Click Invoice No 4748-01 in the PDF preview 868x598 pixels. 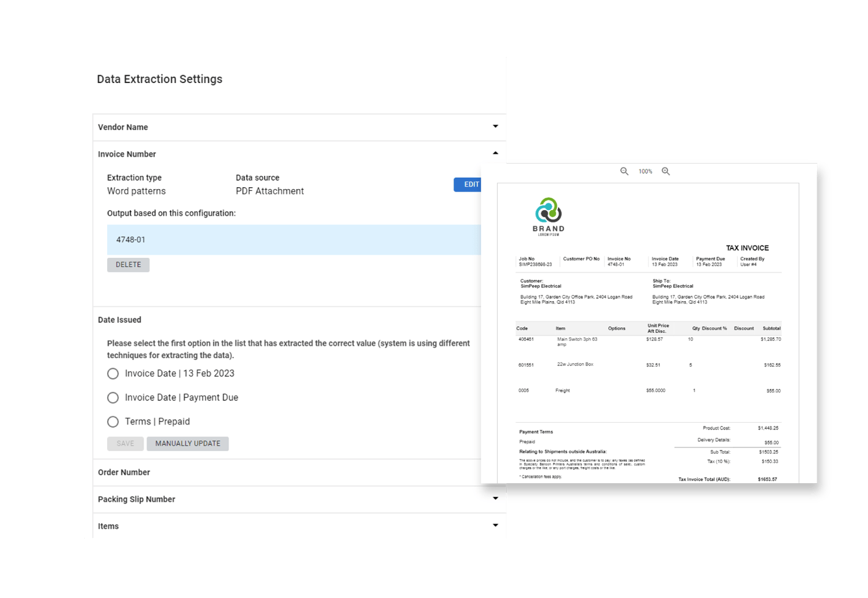coord(619,262)
